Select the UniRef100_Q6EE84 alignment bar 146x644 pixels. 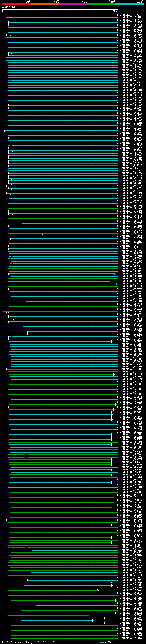(72, 301)
